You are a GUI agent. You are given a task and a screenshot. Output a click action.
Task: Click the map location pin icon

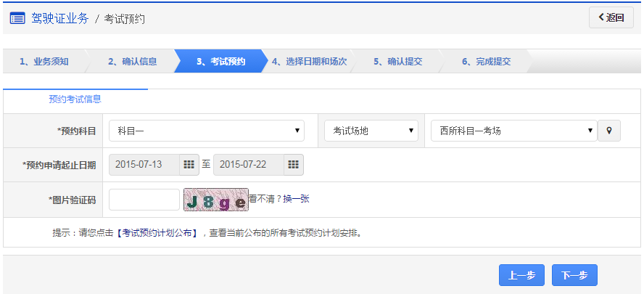(x=609, y=131)
